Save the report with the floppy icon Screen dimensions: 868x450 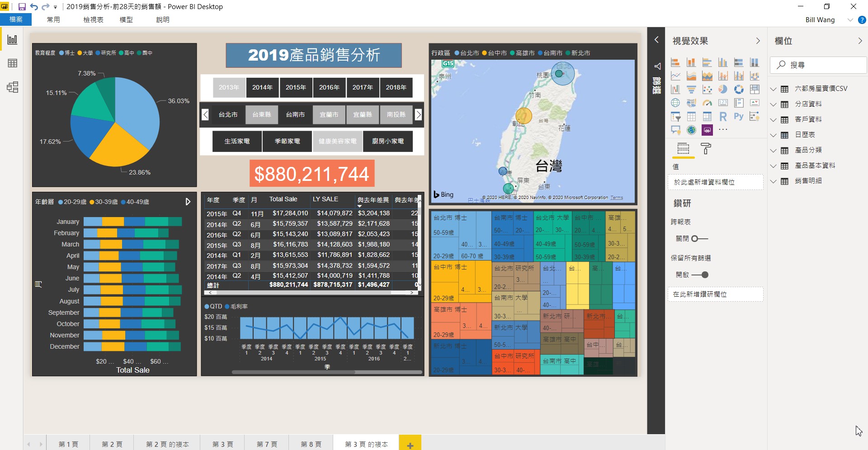point(22,7)
